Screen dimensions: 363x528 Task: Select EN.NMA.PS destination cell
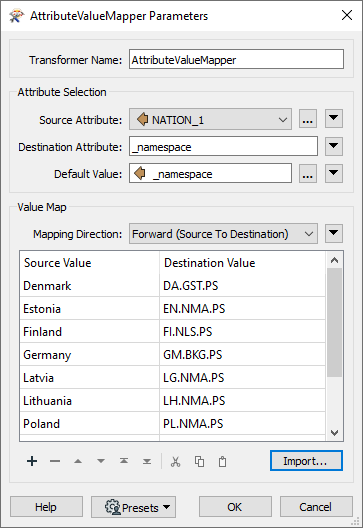click(242, 308)
